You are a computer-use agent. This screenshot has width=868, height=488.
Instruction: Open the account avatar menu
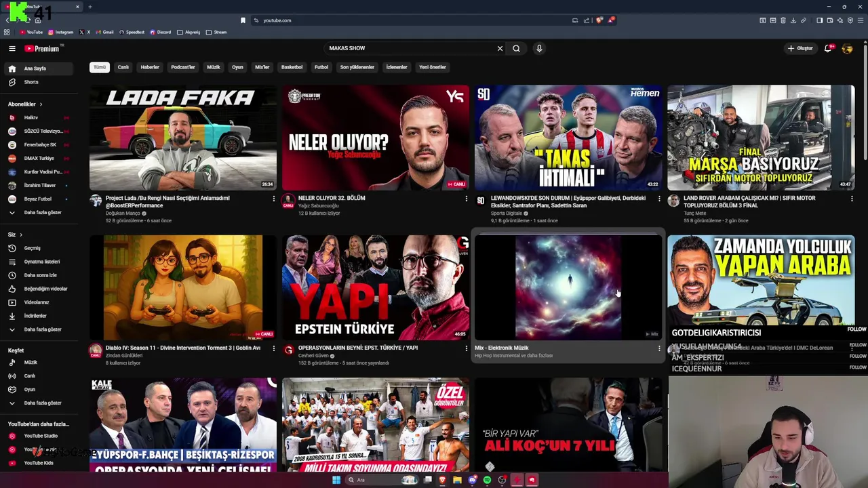click(847, 48)
